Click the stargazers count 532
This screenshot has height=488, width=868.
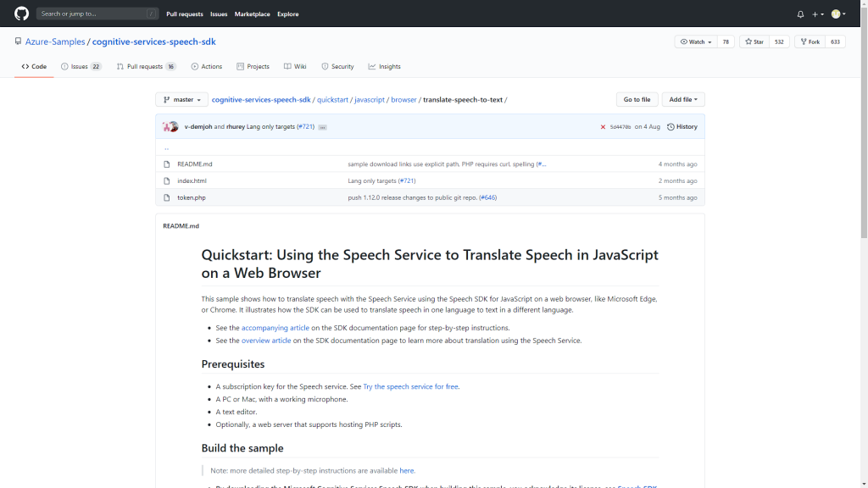click(779, 42)
